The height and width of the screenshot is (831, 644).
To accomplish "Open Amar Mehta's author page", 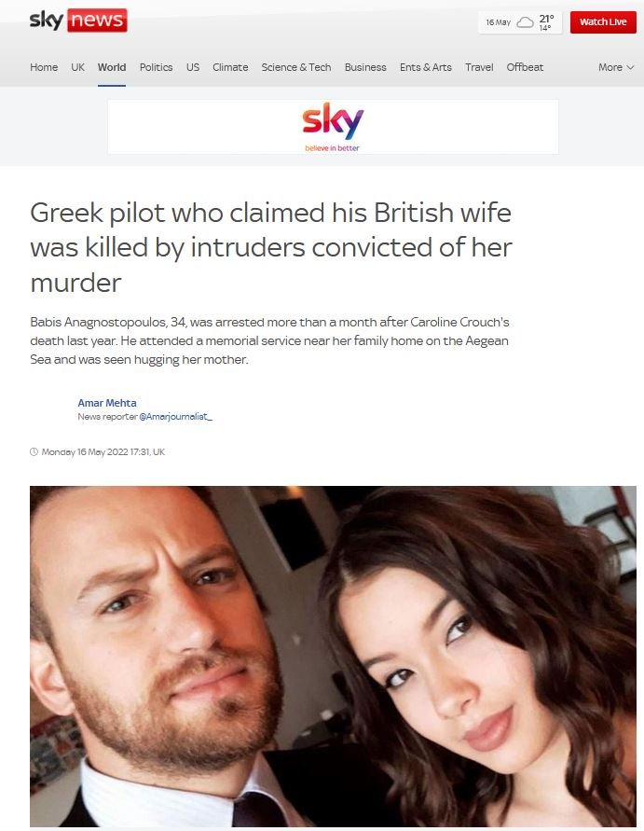I will (107, 403).
